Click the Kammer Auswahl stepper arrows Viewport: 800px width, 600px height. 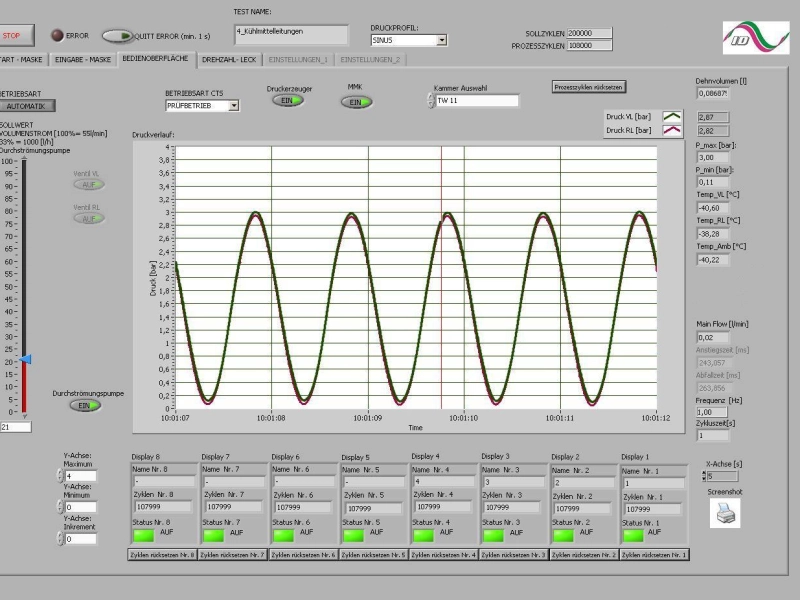431,101
